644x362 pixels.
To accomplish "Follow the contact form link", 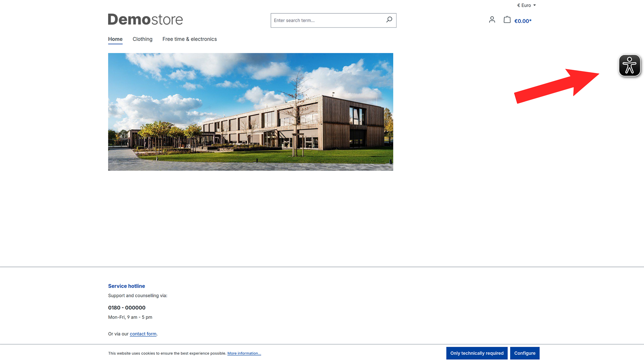I will pos(143,334).
